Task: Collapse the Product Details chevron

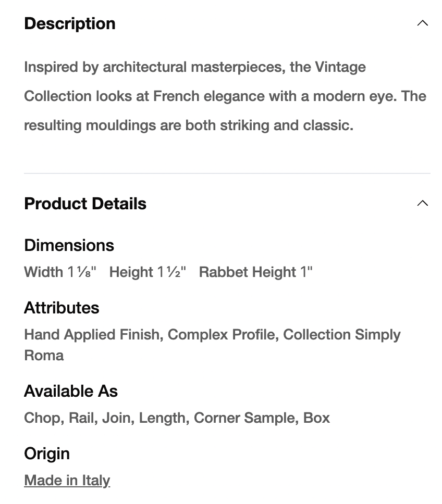Action: (422, 204)
